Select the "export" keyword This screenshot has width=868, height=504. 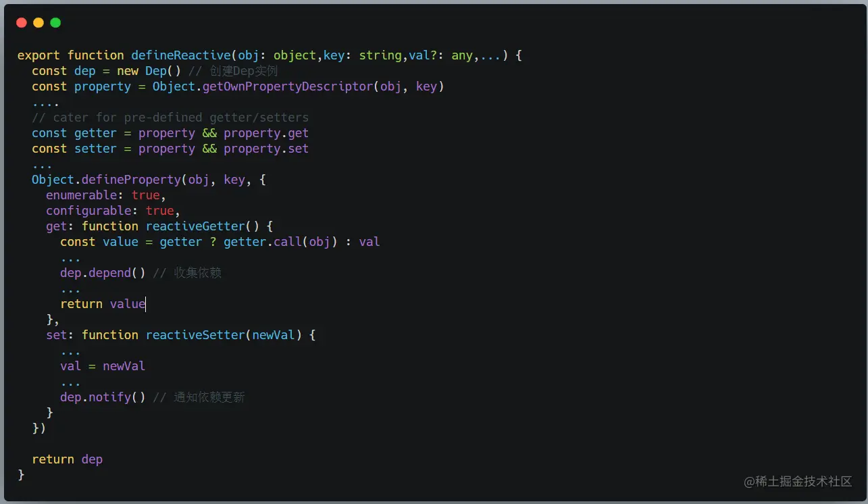point(39,55)
